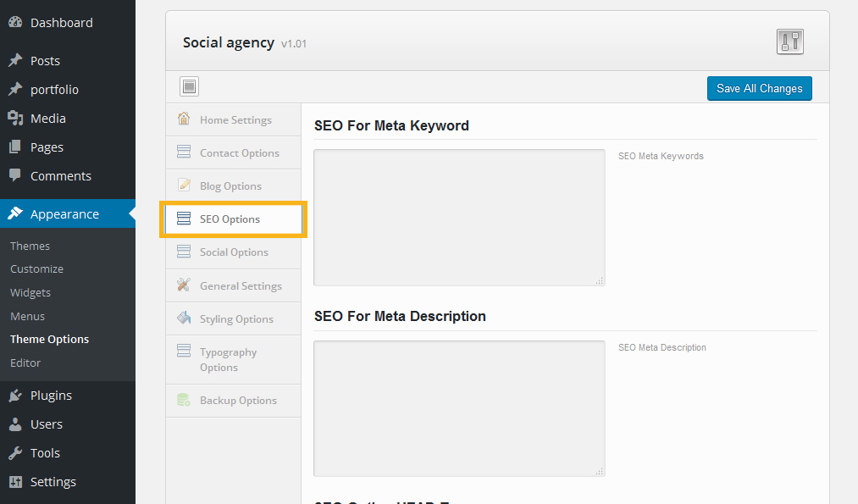Click the Pages document icon

(x=15, y=147)
